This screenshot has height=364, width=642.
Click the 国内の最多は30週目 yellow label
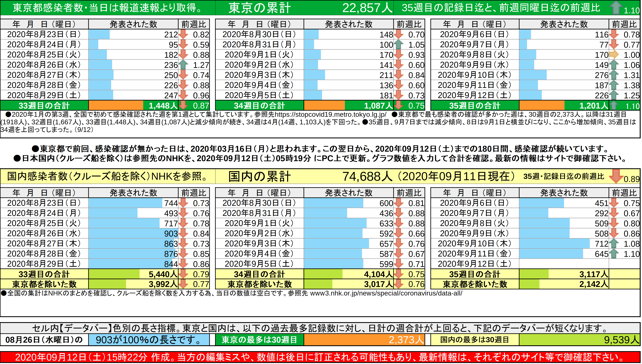click(475, 340)
